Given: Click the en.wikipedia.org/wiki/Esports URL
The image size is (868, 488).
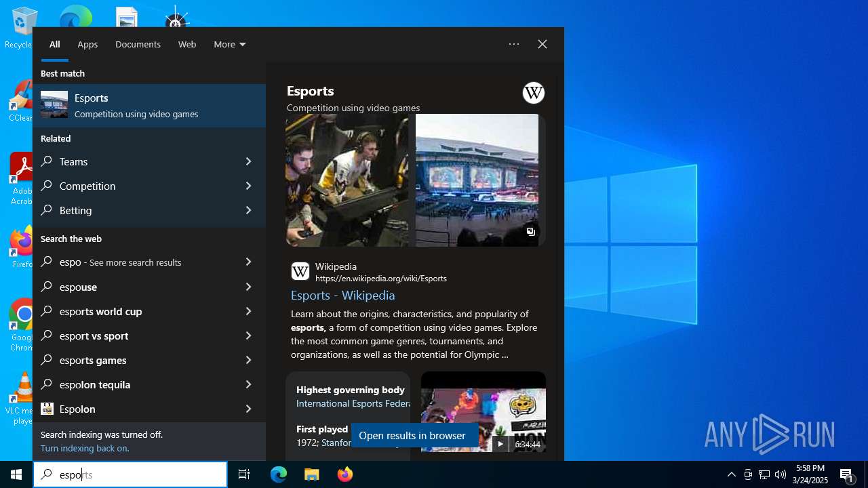Looking at the screenshot, I should pyautogui.click(x=381, y=279).
